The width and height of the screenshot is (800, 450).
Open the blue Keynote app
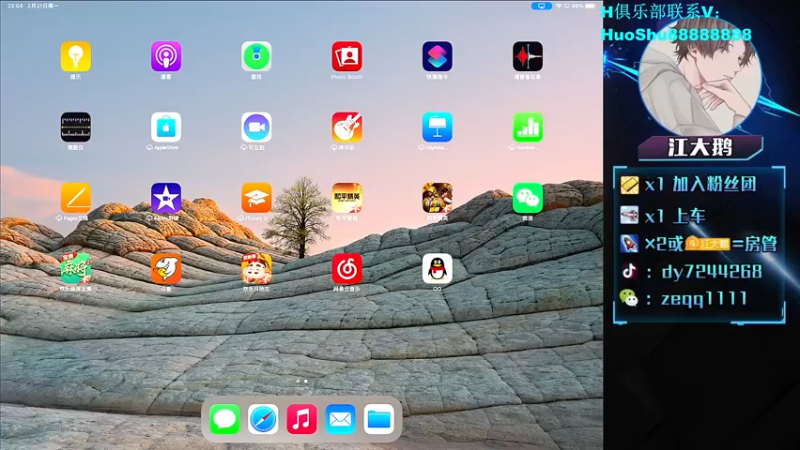click(x=437, y=127)
